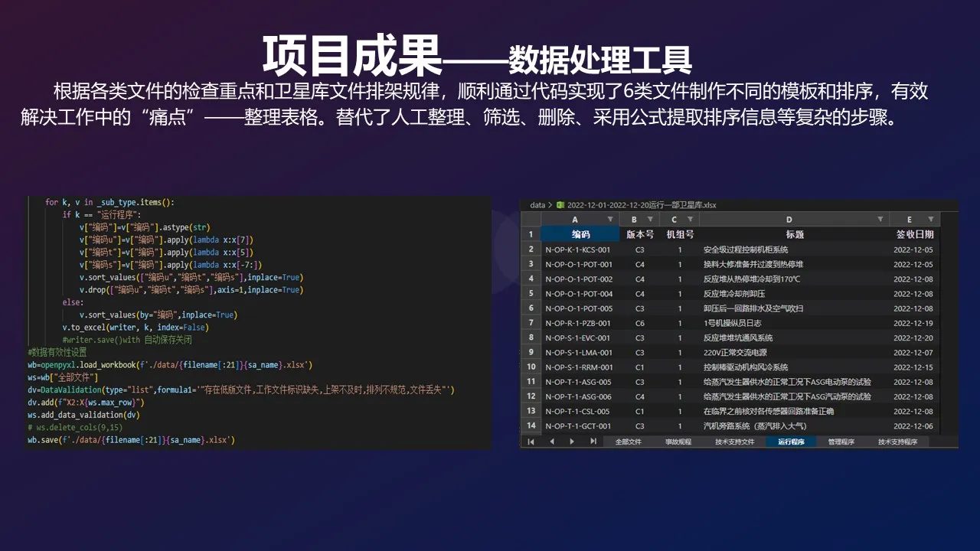The image size is (980, 551).
Task: Go to next sheet arrow
Action: coord(572,442)
